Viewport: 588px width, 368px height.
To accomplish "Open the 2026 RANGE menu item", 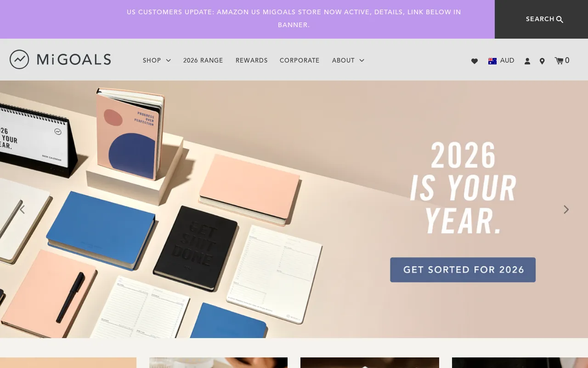I will [x=203, y=60].
